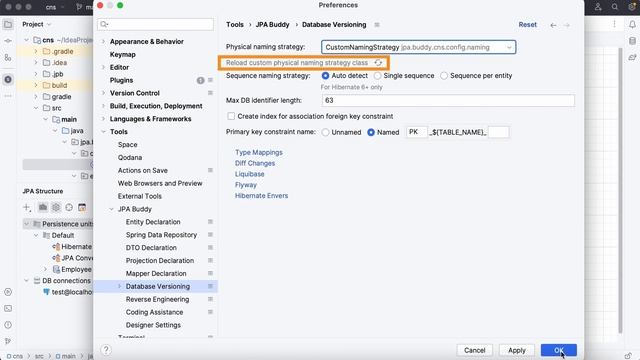This screenshot has height=360, width=640.
Task: Click the back navigation arrow in Preferences
Action: click(x=553, y=25)
